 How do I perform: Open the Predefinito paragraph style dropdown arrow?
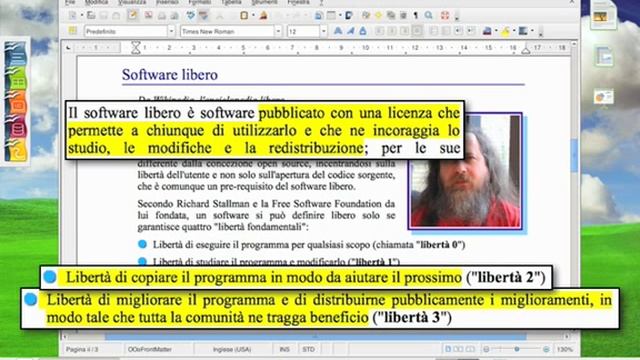click(x=171, y=31)
